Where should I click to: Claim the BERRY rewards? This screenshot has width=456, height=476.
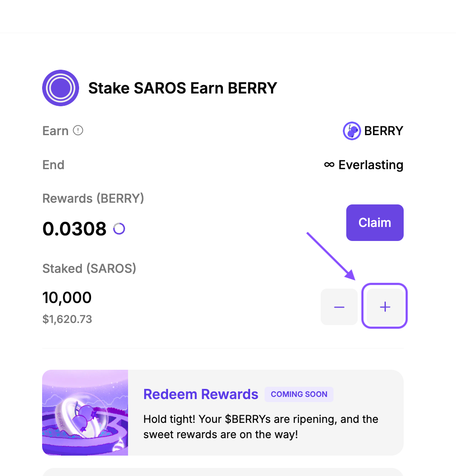[375, 223]
